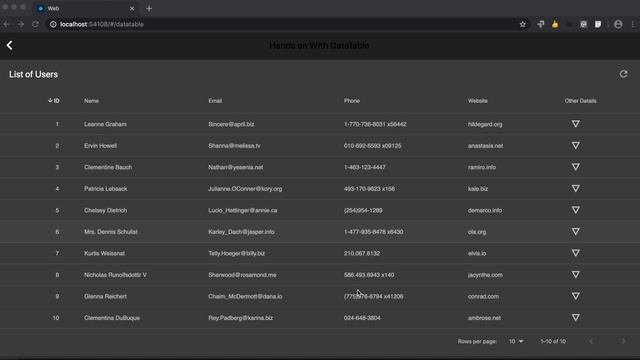Sort by the Email column header

(215, 101)
